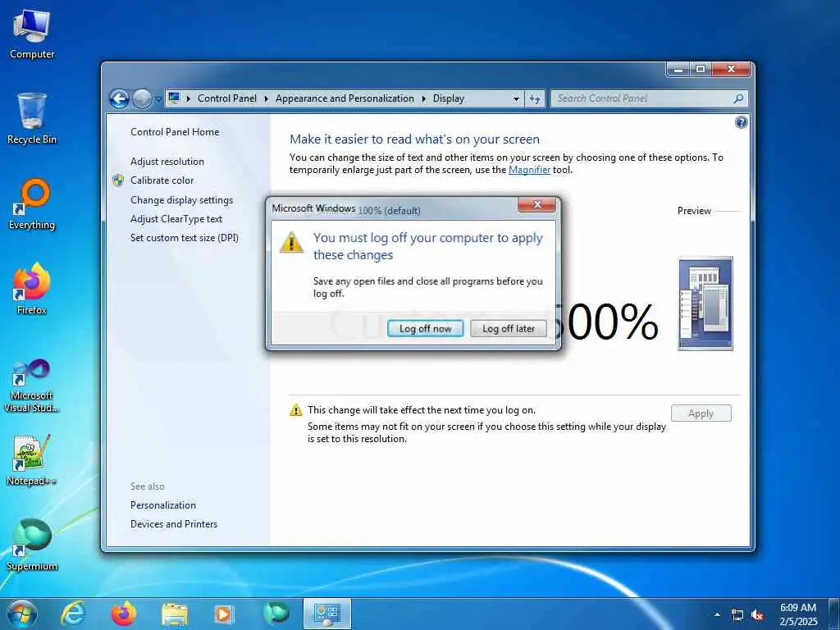The image size is (840, 630).
Task: Click the network tray icon
Action: coord(737,615)
